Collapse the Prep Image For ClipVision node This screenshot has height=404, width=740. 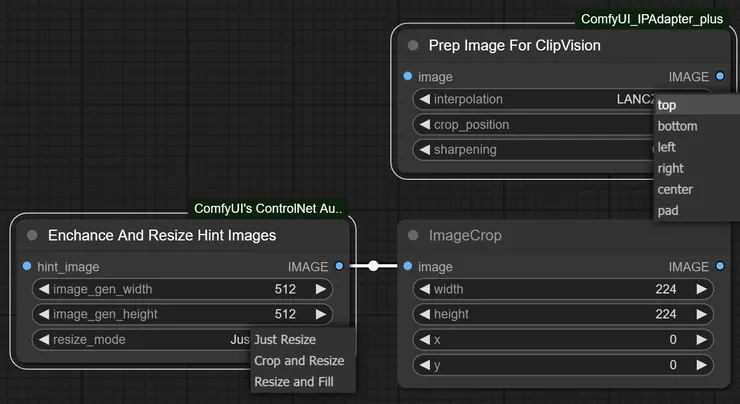pyautogui.click(x=413, y=46)
